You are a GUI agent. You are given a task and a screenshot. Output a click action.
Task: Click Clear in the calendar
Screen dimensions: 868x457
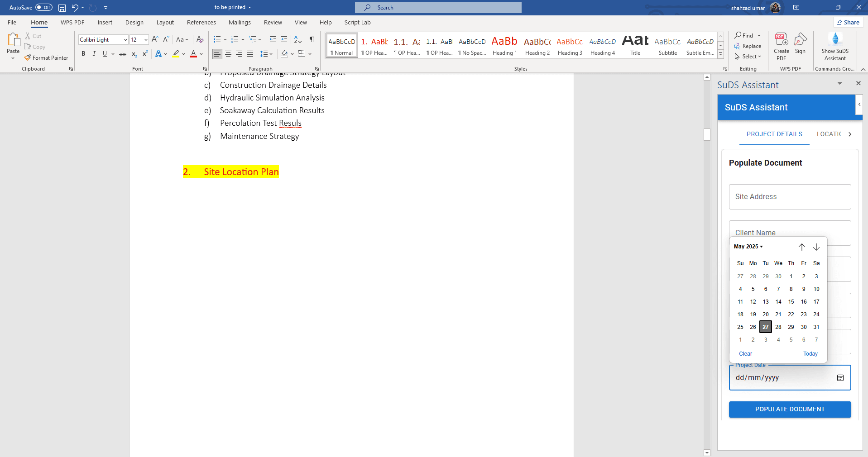pyautogui.click(x=745, y=354)
